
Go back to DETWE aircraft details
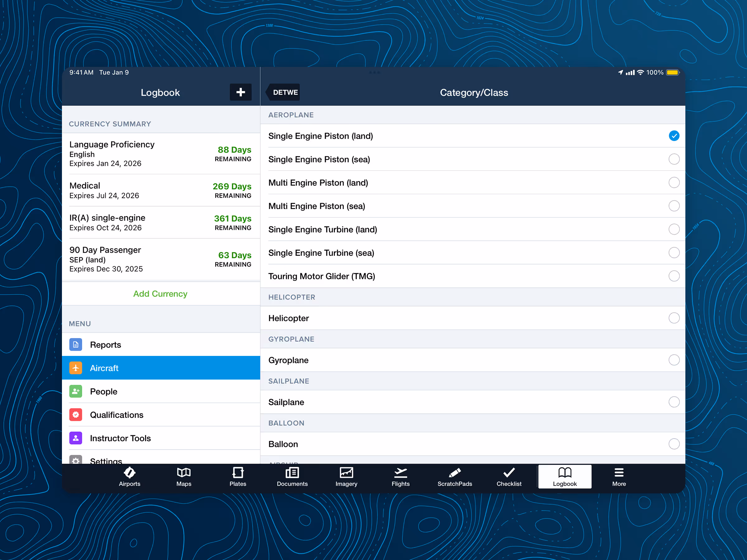click(x=284, y=92)
